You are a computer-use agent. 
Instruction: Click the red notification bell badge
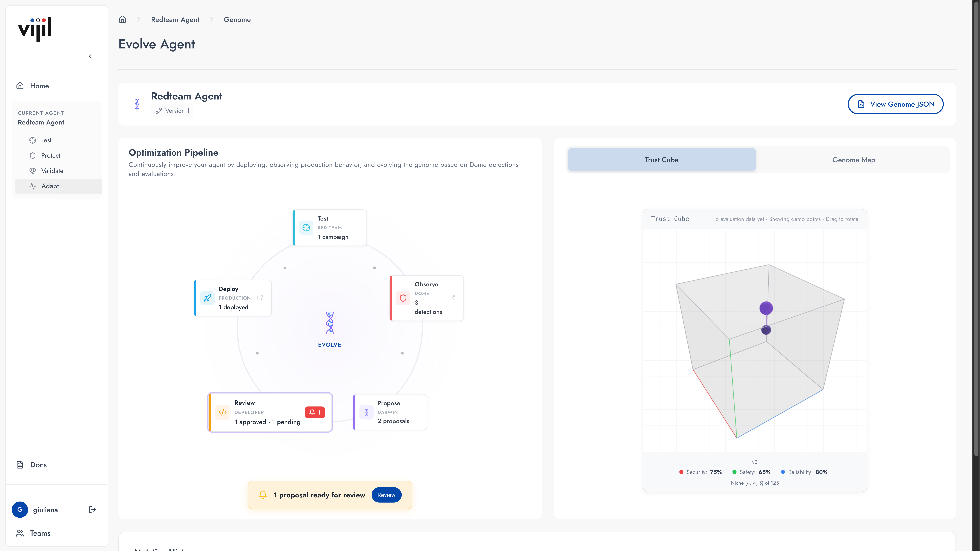tap(315, 412)
